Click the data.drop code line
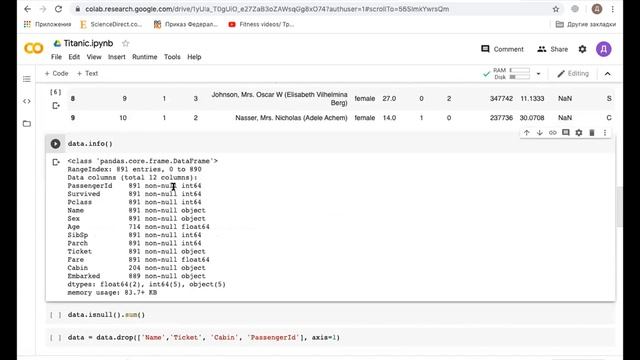640x360 pixels. point(204,338)
